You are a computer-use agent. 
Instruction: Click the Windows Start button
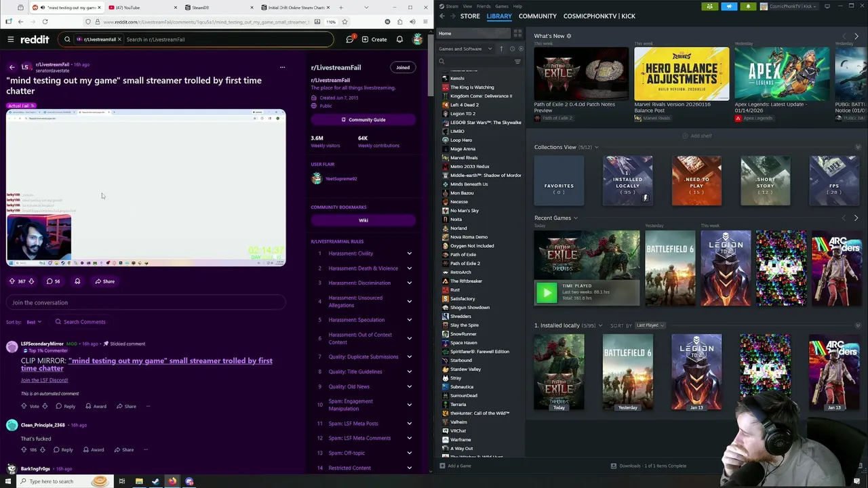pyautogui.click(x=7, y=481)
